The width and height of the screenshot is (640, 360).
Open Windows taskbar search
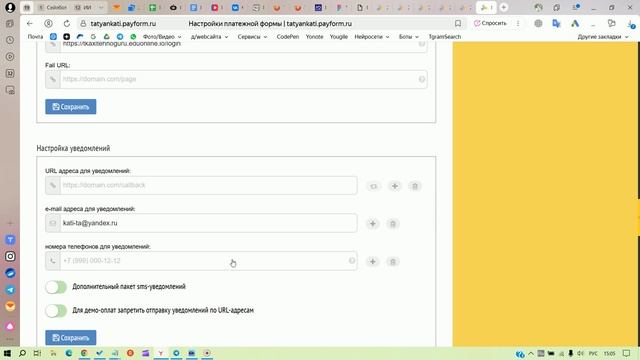coord(22,353)
